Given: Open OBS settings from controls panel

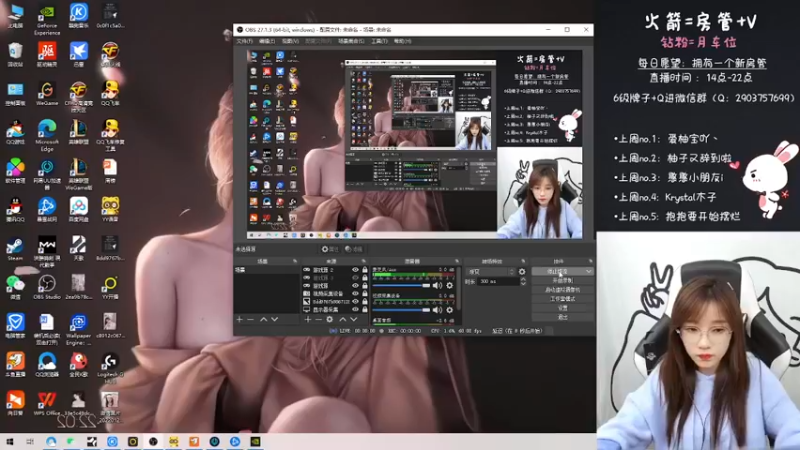Looking at the screenshot, I should click(x=563, y=308).
